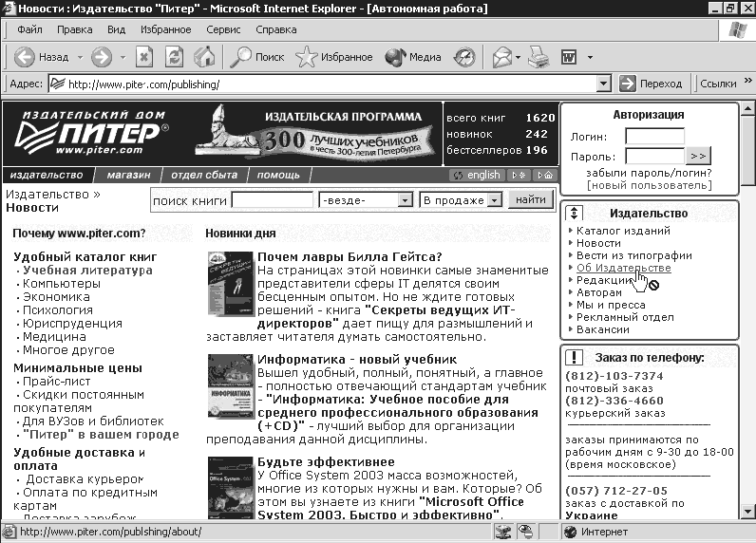Click the Refresh page toolbar icon
Image resolution: width=756 pixels, height=543 pixels.
[x=174, y=57]
